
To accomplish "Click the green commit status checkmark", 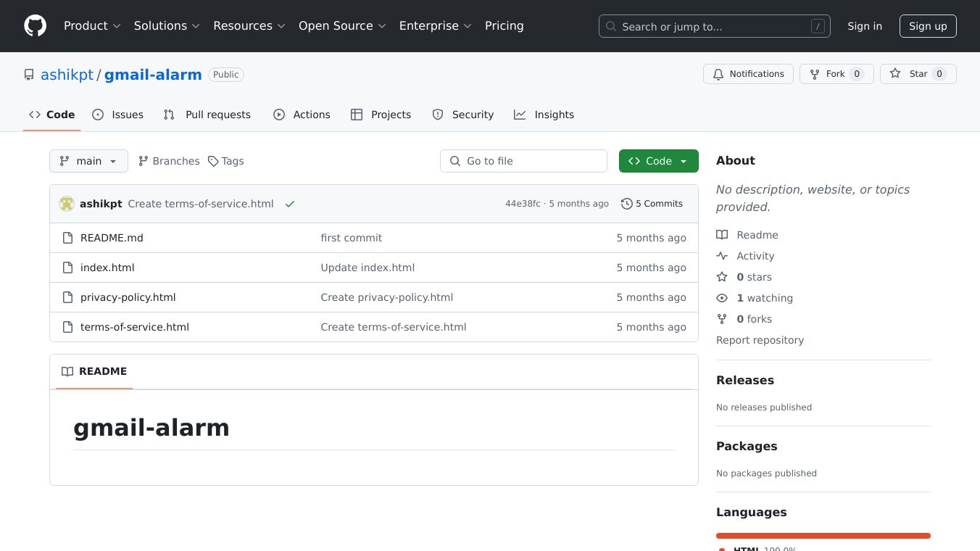I will coord(290,204).
